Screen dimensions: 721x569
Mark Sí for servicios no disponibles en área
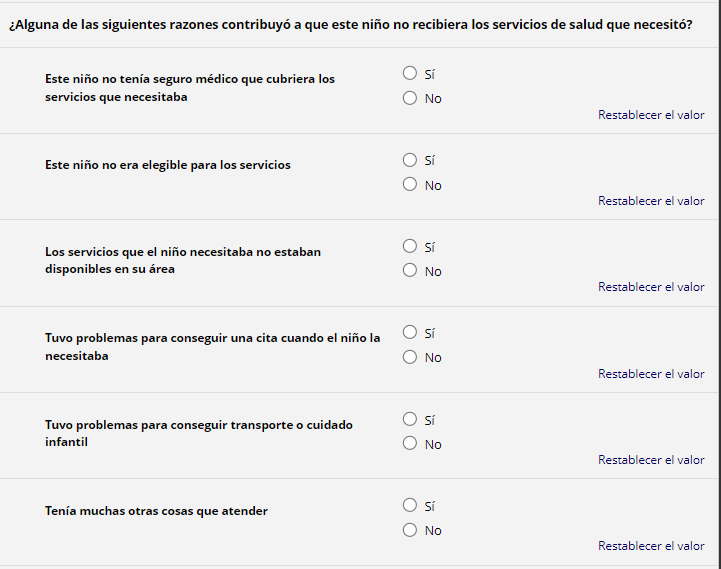[x=409, y=246]
